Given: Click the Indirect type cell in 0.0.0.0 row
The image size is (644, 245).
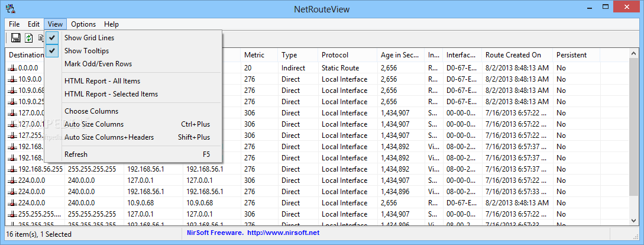Looking at the screenshot, I should (293, 68).
